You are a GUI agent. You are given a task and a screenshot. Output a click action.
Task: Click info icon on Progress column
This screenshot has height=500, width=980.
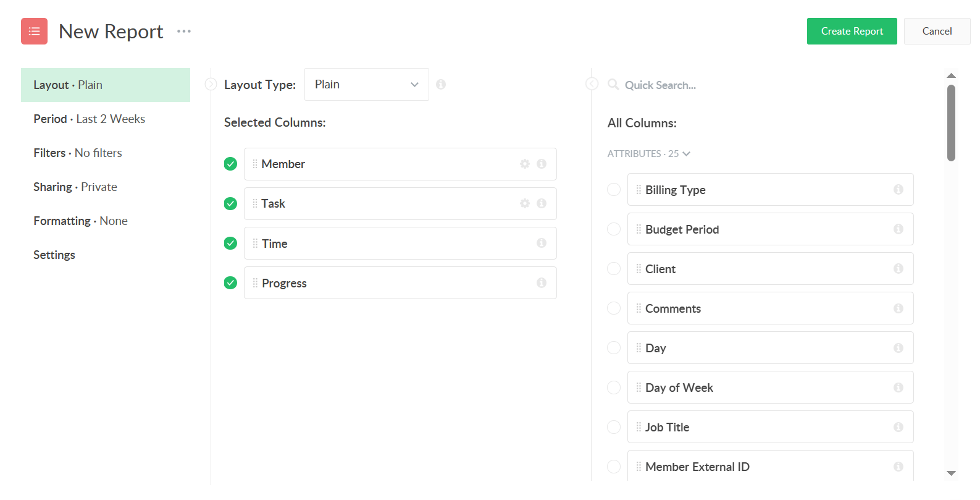(x=542, y=282)
